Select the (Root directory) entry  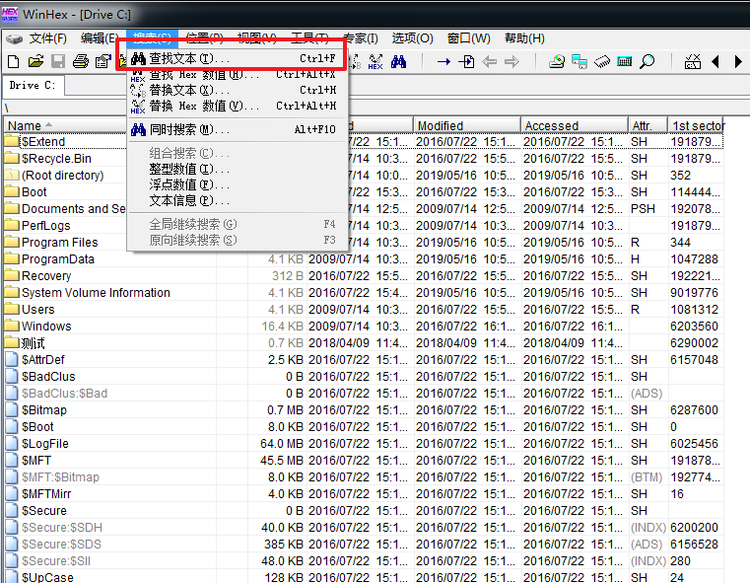pyautogui.click(x=63, y=175)
